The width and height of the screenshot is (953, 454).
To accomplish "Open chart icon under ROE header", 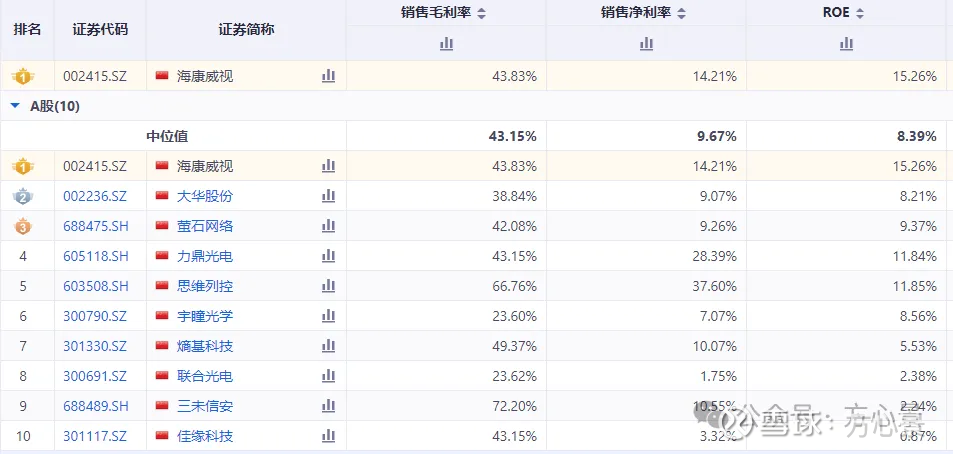I will coord(847,43).
